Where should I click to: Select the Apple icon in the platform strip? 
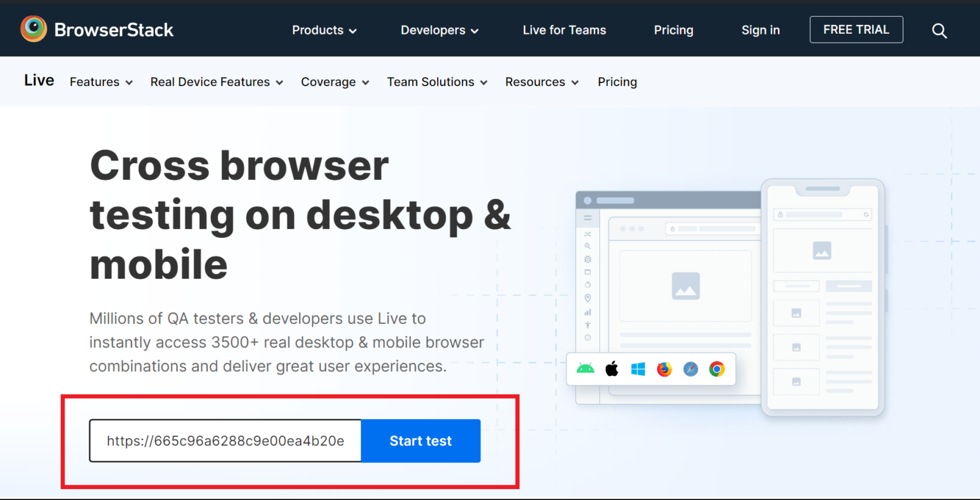612,369
